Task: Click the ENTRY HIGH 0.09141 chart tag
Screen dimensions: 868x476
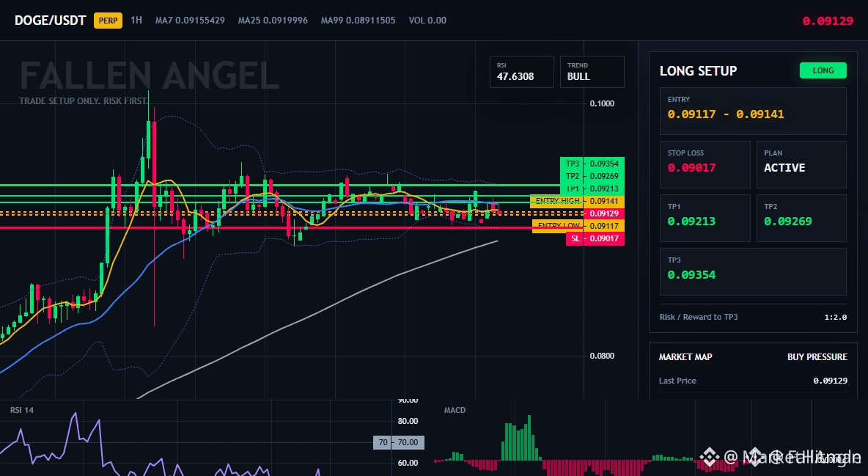Action: [x=578, y=201]
